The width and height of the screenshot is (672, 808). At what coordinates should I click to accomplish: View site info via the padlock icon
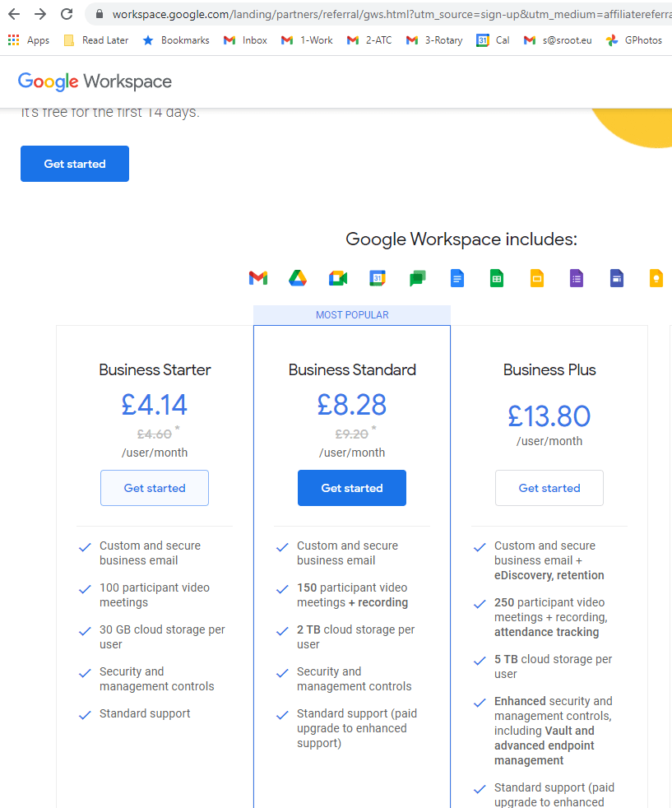pos(100,14)
